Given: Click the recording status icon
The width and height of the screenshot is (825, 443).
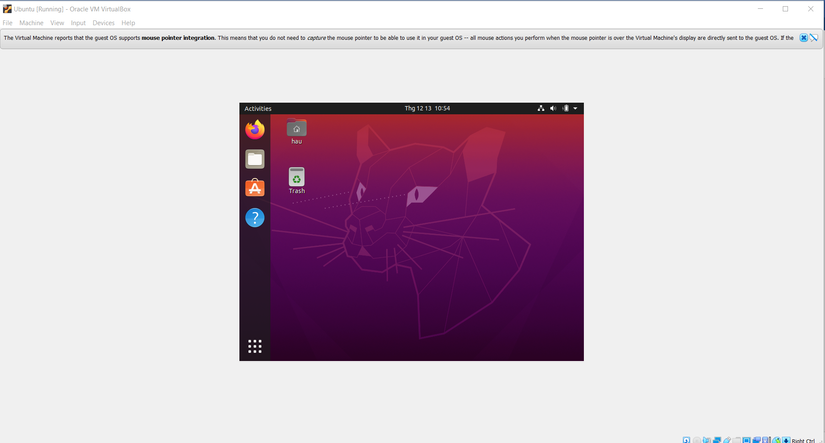Looking at the screenshot, I should click(x=757, y=440).
